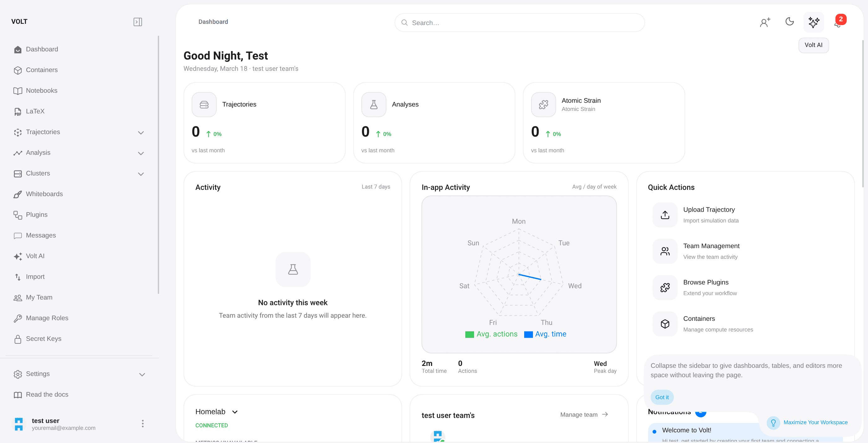The width and height of the screenshot is (868, 443).
Task: Toggle dark mode with the moon icon
Action: tap(789, 22)
